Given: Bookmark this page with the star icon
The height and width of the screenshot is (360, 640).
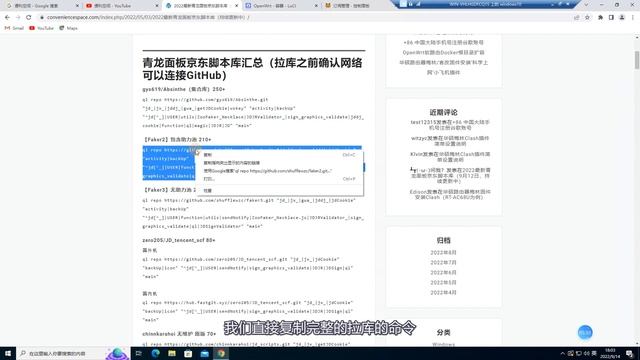Looking at the screenshot, I should pos(587,18).
